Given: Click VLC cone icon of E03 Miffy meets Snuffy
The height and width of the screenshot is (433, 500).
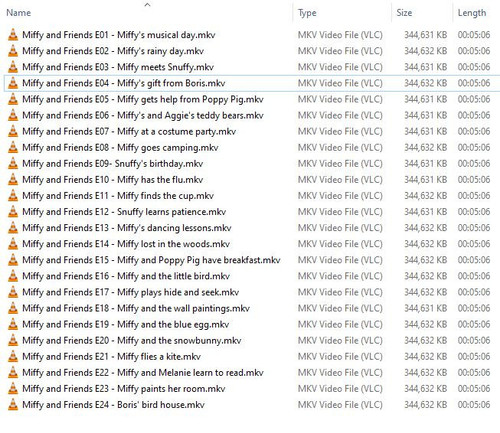Looking at the screenshot, I should point(13,67).
